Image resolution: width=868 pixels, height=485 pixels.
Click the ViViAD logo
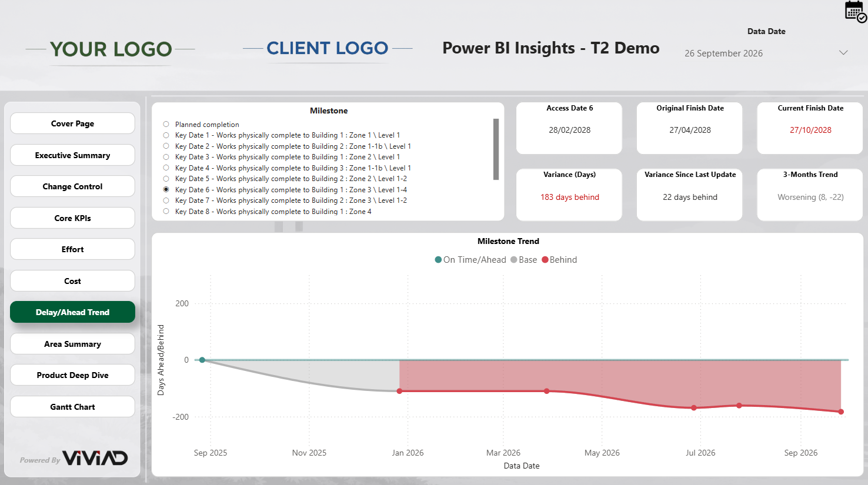coord(95,459)
